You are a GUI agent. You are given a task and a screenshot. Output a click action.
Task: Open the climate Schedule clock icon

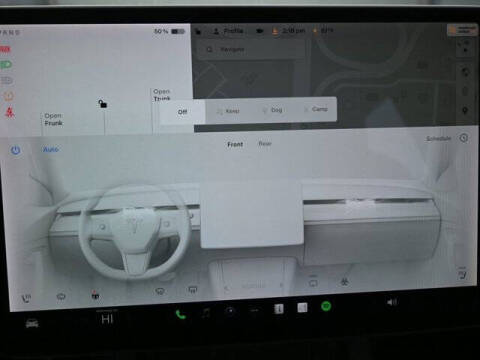(x=464, y=138)
